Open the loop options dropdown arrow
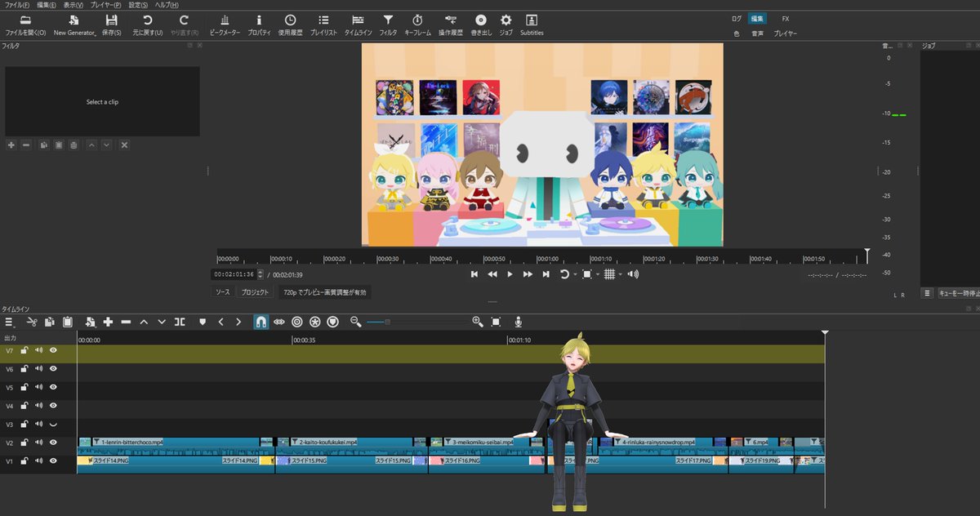Image resolution: width=980 pixels, height=516 pixels. tap(575, 274)
